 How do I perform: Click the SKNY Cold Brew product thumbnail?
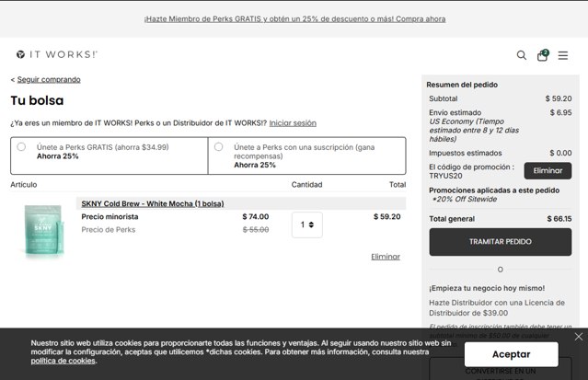click(x=43, y=230)
